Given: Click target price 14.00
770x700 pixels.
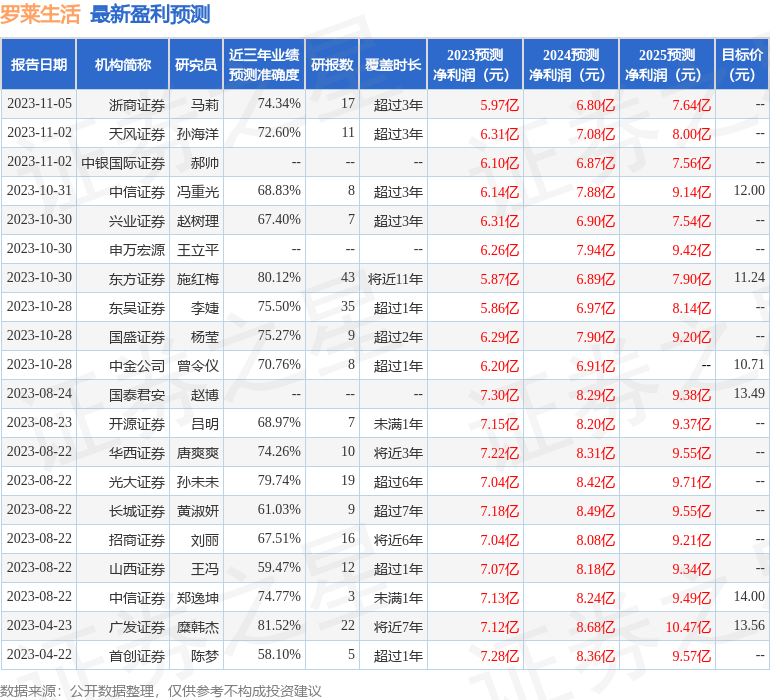Looking at the screenshot, I should 749,596.
